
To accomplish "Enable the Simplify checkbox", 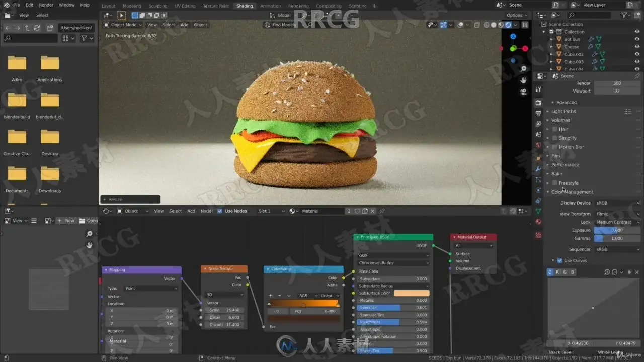I will (555, 138).
